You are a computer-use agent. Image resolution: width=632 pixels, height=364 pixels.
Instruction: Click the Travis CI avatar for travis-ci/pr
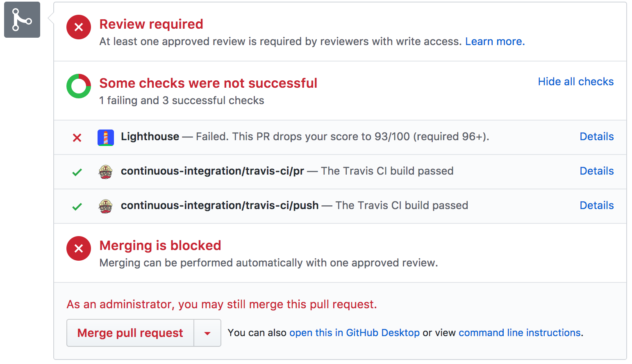(x=106, y=171)
